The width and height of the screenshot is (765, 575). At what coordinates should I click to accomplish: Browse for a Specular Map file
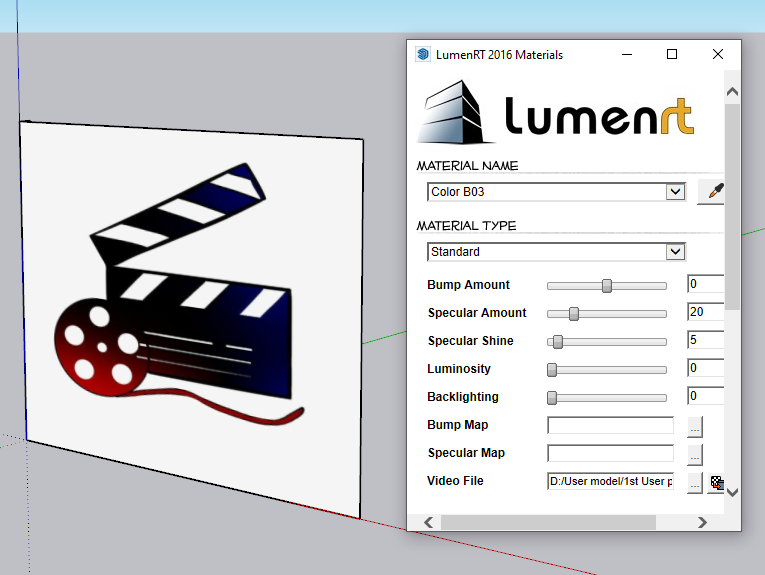(x=695, y=454)
